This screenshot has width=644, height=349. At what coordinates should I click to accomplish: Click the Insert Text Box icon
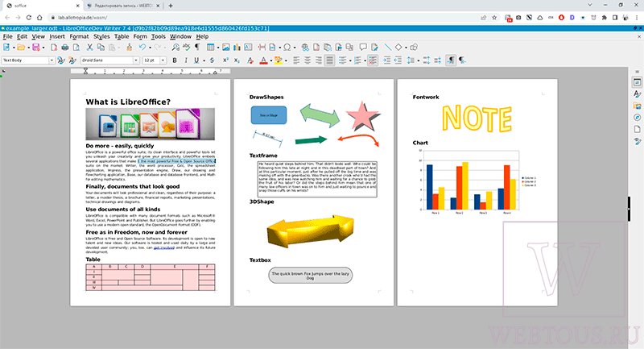(248, 48)
